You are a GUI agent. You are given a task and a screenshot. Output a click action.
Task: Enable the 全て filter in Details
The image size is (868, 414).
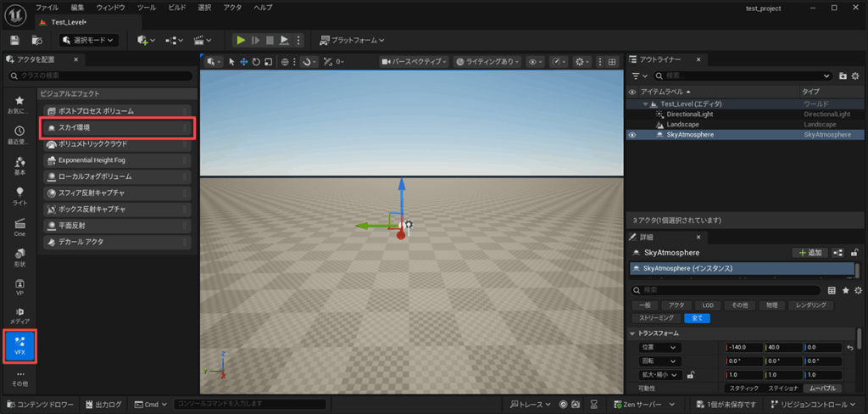point(697,318)
